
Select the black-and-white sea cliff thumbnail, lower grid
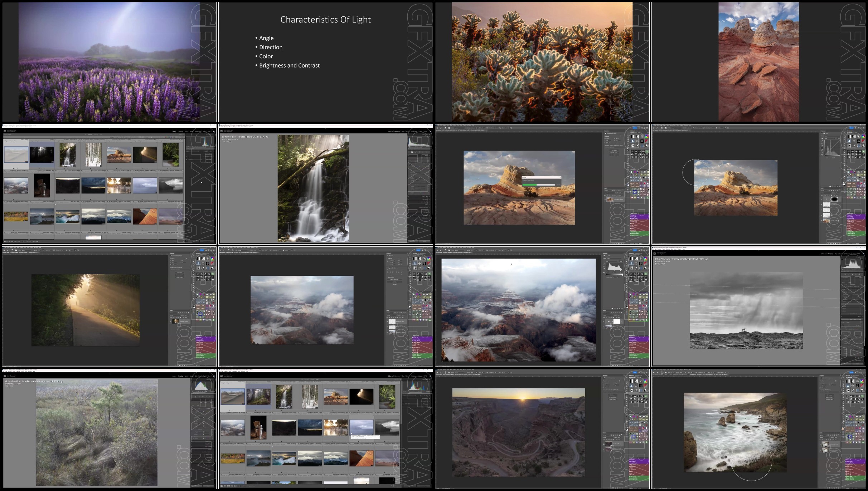point(387,428)
